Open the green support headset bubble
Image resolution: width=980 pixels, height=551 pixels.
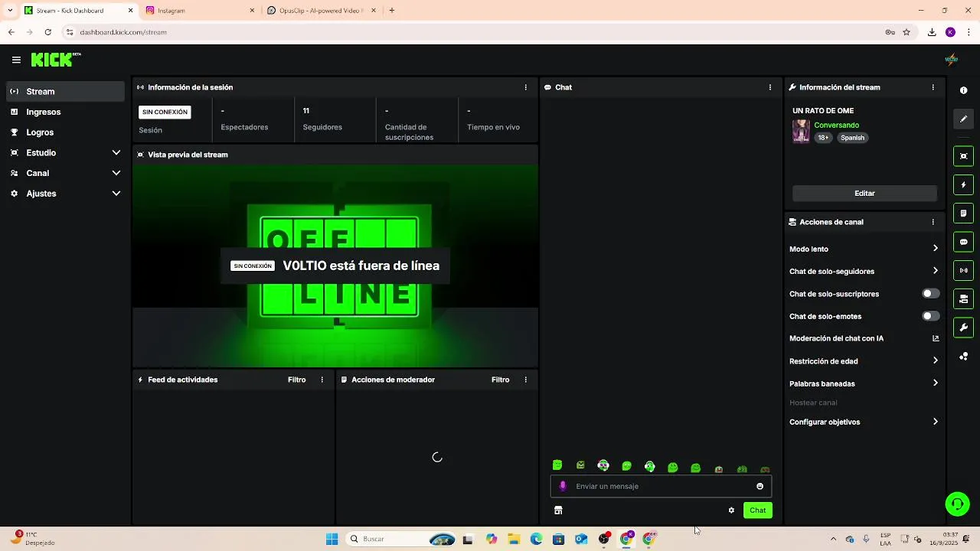(x=957, y=504)
